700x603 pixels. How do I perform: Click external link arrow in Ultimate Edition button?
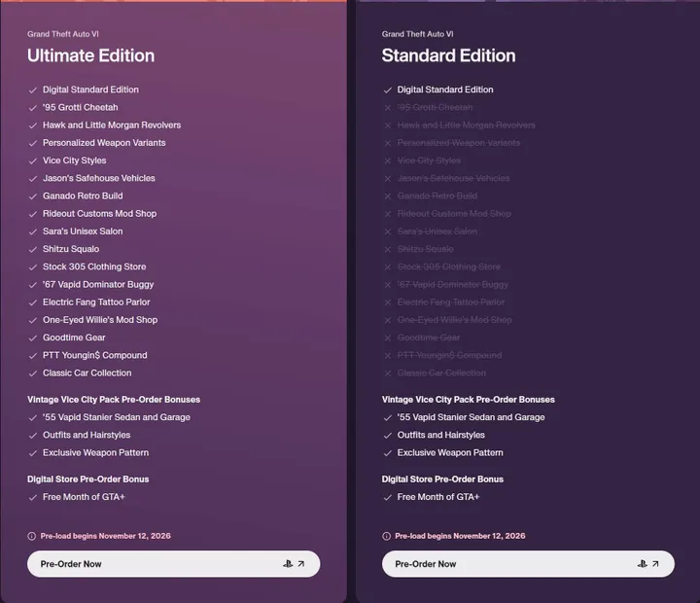[x=301, y=564]
